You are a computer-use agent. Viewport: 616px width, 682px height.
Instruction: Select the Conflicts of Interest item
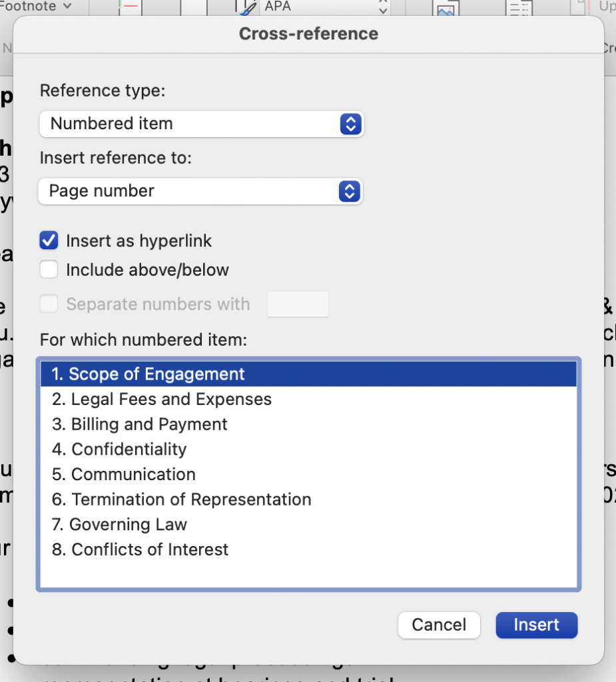[x=140, y=549]
